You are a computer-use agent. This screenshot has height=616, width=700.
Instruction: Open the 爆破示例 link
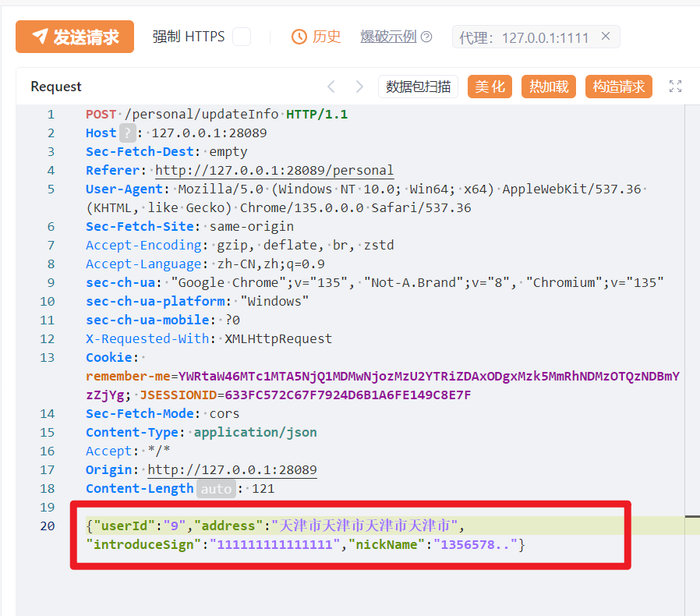click(x=388, y=37)
